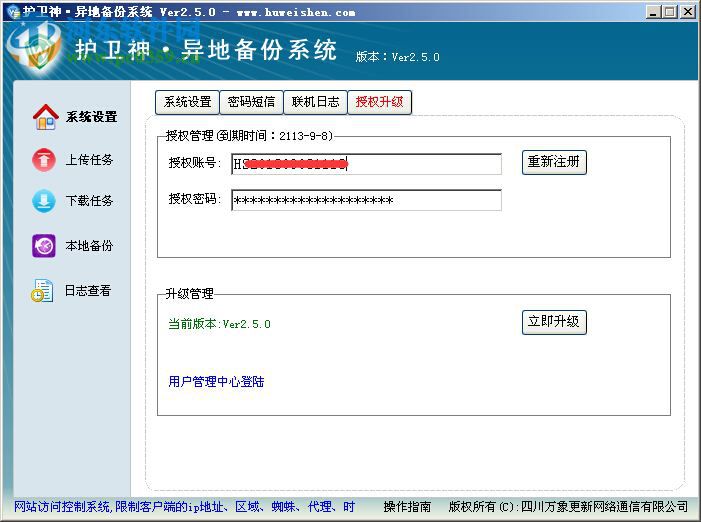Image resolution: width=701 pixels, height=522 pixels.
Task: Switch to the 密码短信 tab
Action: coord(251,102)
